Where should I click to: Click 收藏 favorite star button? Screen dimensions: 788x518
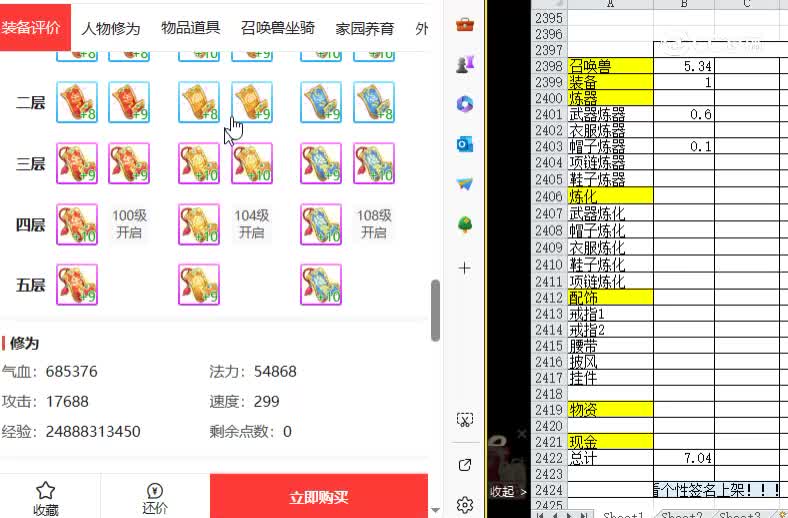click(46, 498)
